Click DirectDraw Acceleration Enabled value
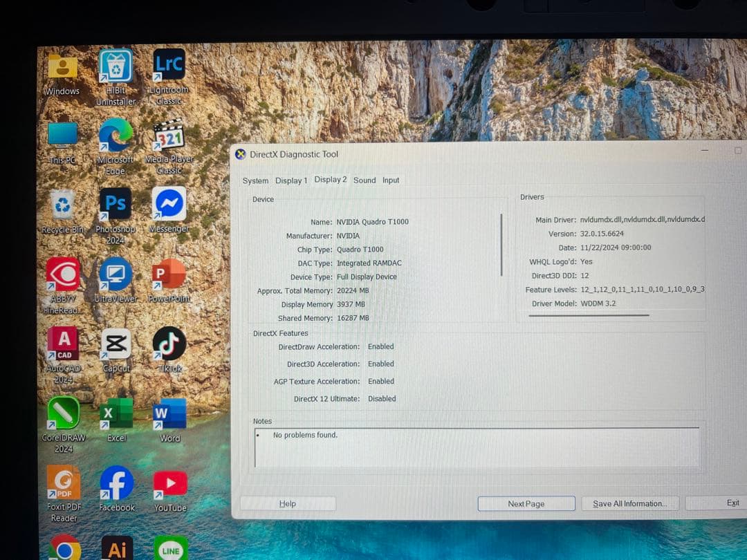 pos(380,346)
